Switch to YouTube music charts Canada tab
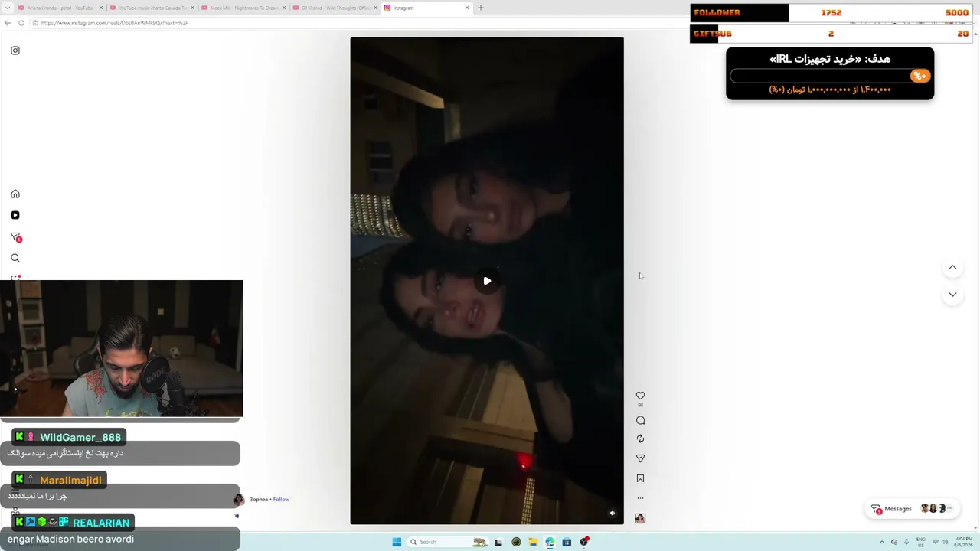 click(x=152, y=8)
